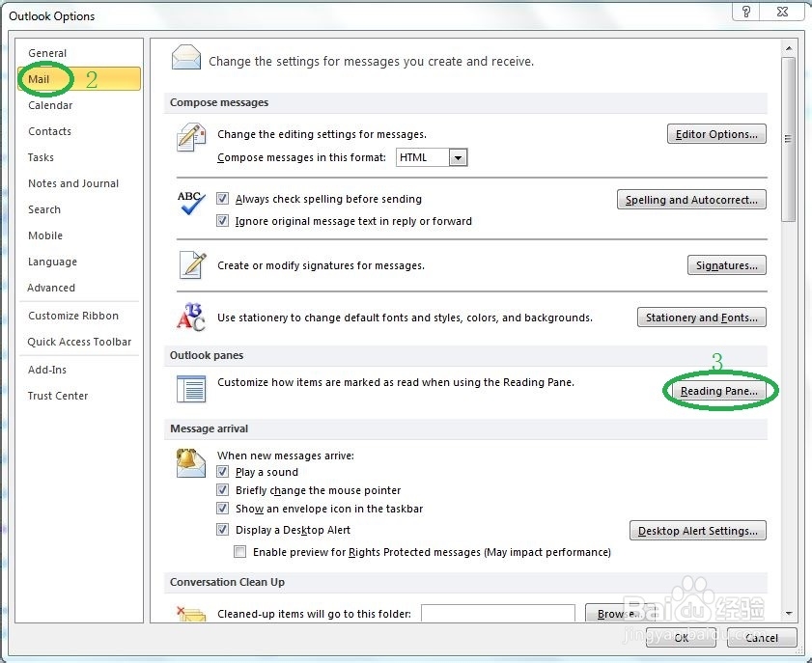Click Spelling and Autocorrect button
812x663 pixels.
pyautogui.click(x=691, y=200)
